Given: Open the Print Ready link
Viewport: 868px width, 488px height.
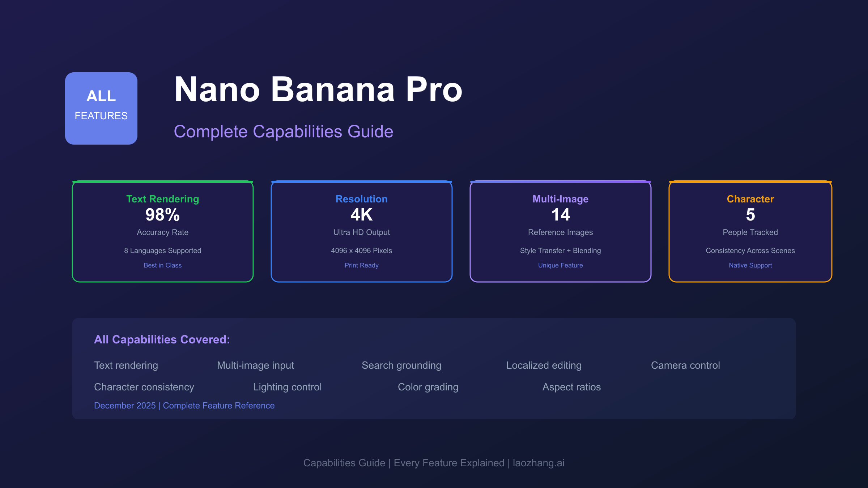Looking at the screenshot, I should 361,265.
